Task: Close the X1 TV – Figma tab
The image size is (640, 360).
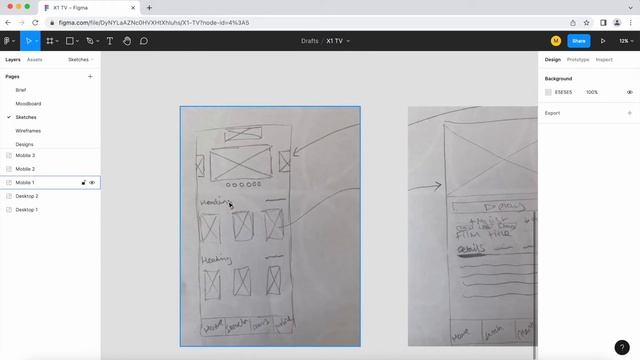Action: (x=133, y=8)
